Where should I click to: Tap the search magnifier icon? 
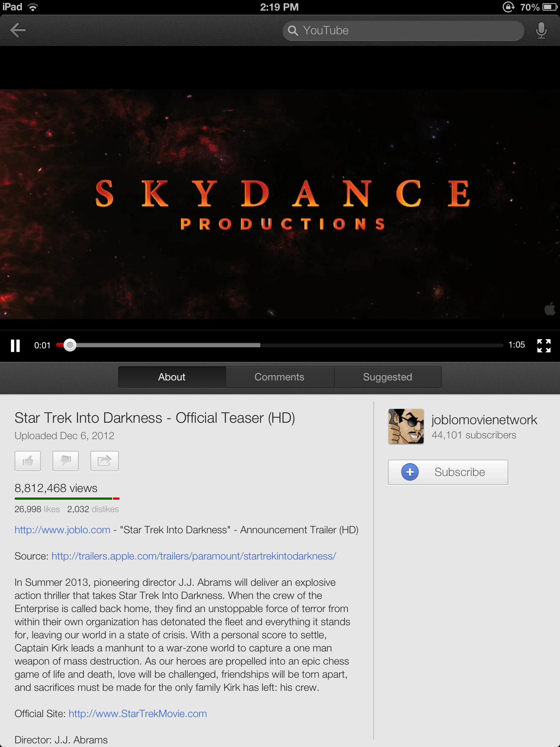[293, 31]
